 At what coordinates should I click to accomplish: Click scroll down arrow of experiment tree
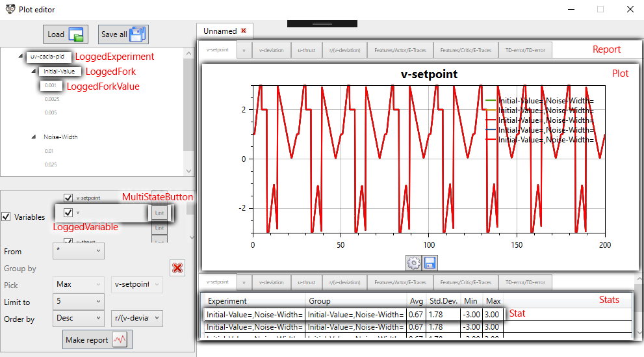coord(188,171)
